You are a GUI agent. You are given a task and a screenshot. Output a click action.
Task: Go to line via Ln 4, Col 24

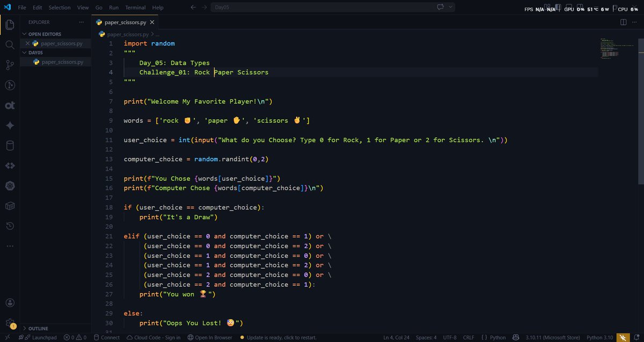click(396, 337)
